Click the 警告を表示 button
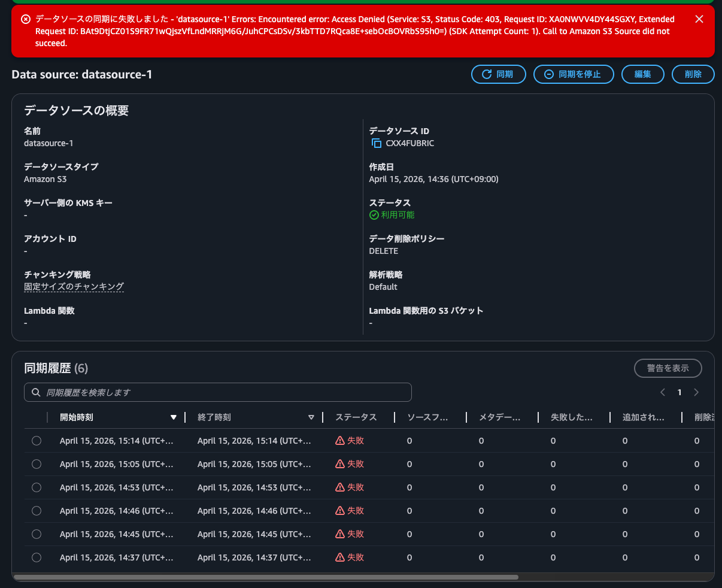This screenshot has width=722, height=588. pos(668,368)
